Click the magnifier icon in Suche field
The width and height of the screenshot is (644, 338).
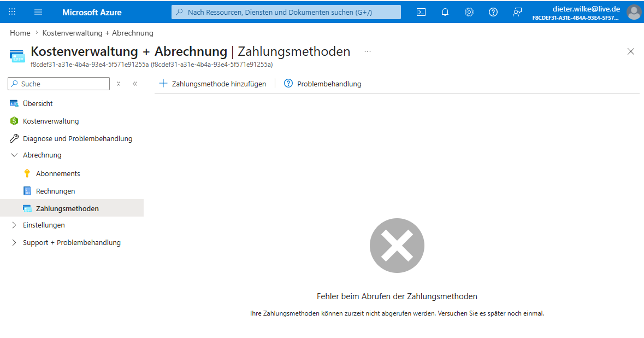click(x=15, y=84)
